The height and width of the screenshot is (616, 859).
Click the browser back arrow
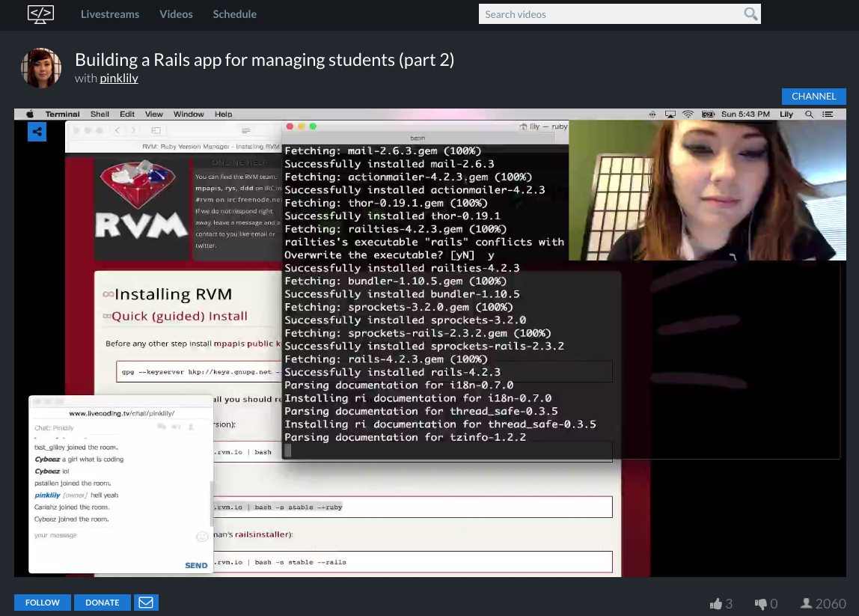click(117, 130)
